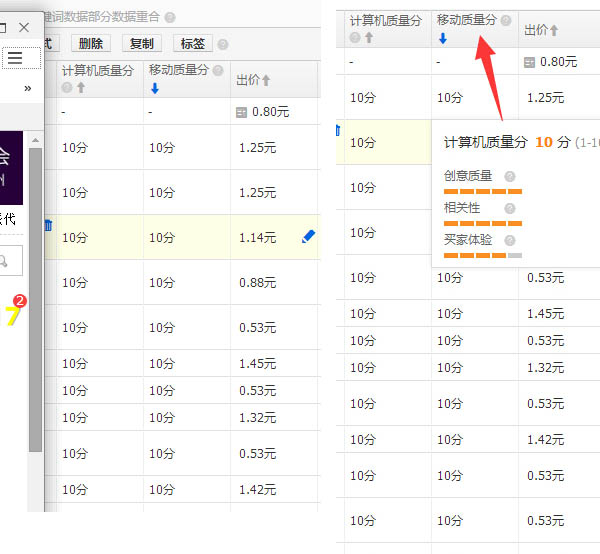Table icon before 0.80元 in the 删除-toolbar table
The height and width of the screenshot is (554, 600).
click(241, 112)
